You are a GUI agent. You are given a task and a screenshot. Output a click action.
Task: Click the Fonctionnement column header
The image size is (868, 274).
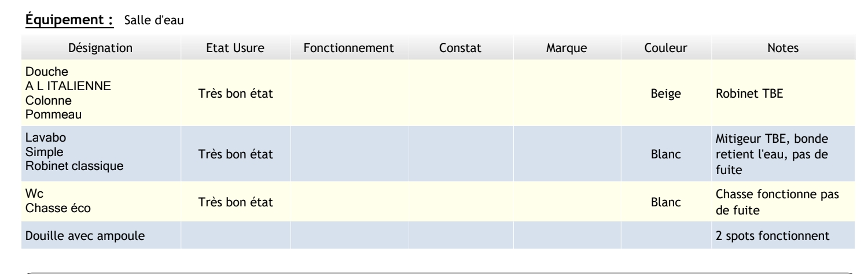(349, 49)
